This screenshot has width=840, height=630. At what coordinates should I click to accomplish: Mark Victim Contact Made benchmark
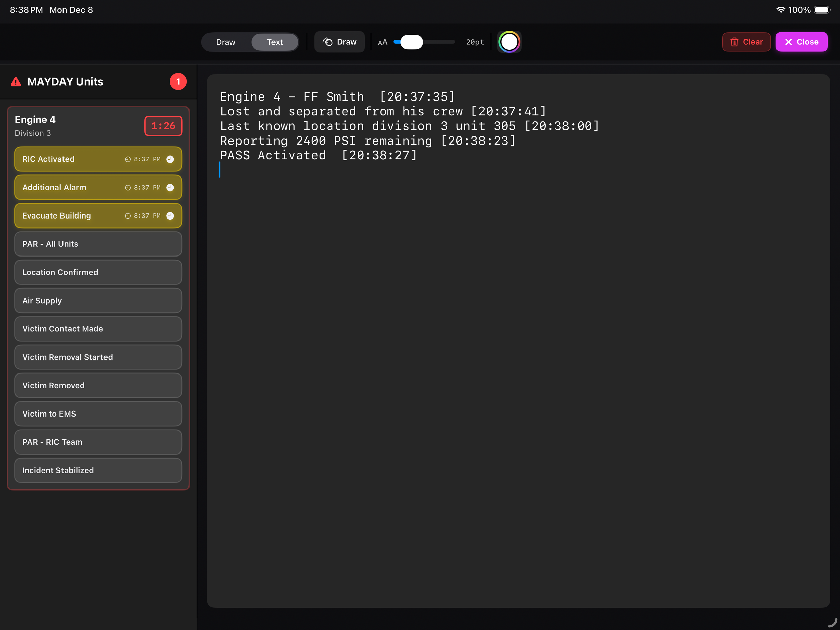[x=98, y=329]
